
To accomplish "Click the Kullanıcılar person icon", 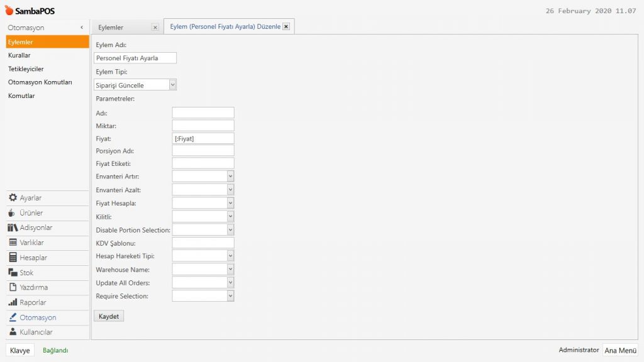I will tap(13, 332).
